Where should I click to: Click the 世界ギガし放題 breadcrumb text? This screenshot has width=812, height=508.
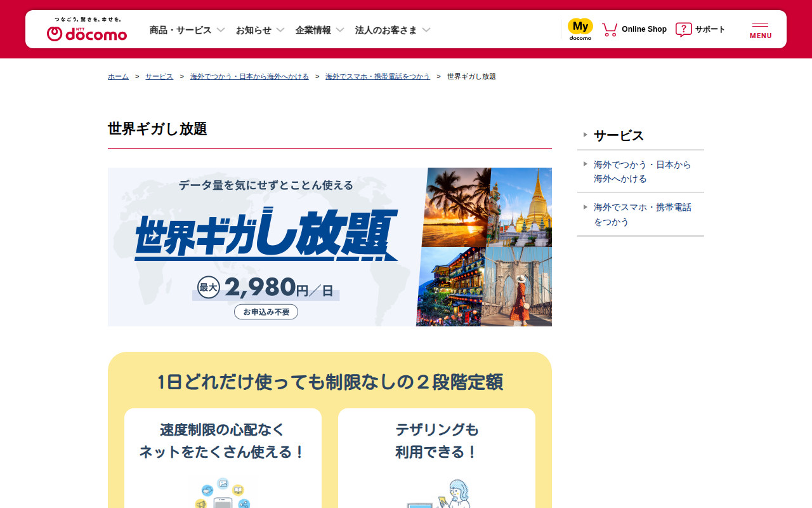(471, 76)
